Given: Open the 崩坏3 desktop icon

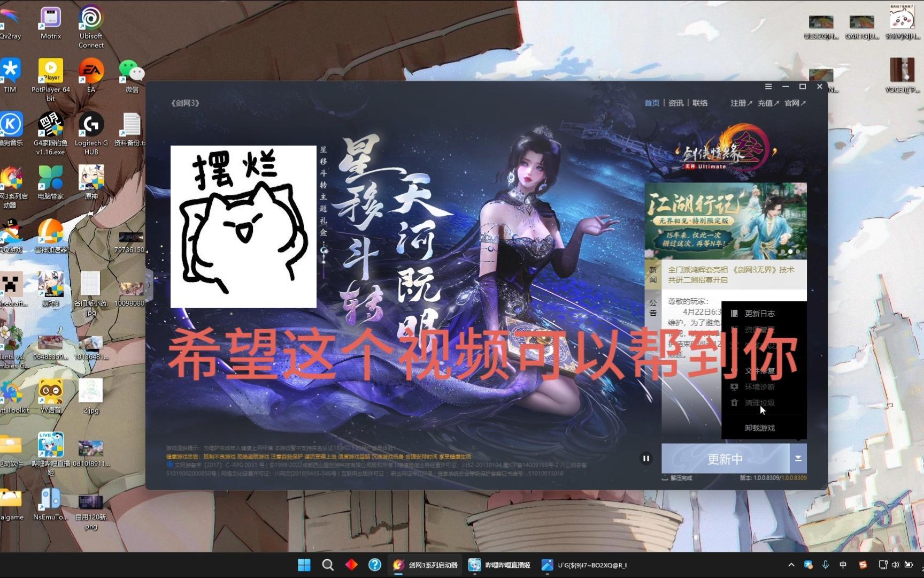Looking at the screenshot, I should point(51,290).
